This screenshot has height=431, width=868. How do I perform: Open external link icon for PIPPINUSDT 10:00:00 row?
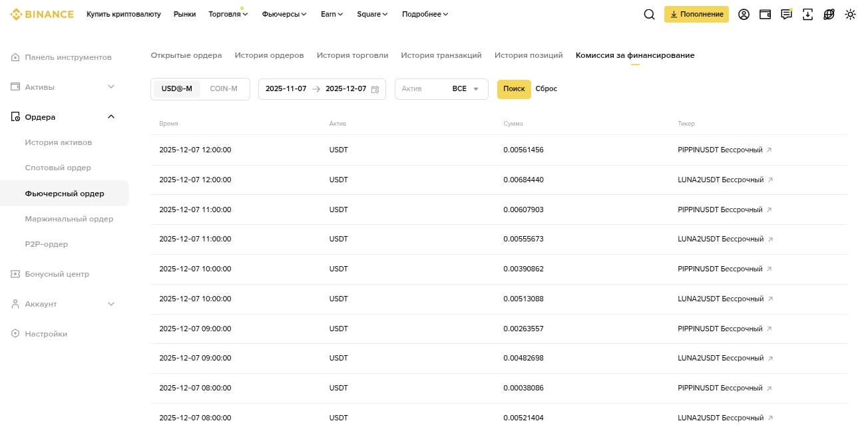coord(769,269)
